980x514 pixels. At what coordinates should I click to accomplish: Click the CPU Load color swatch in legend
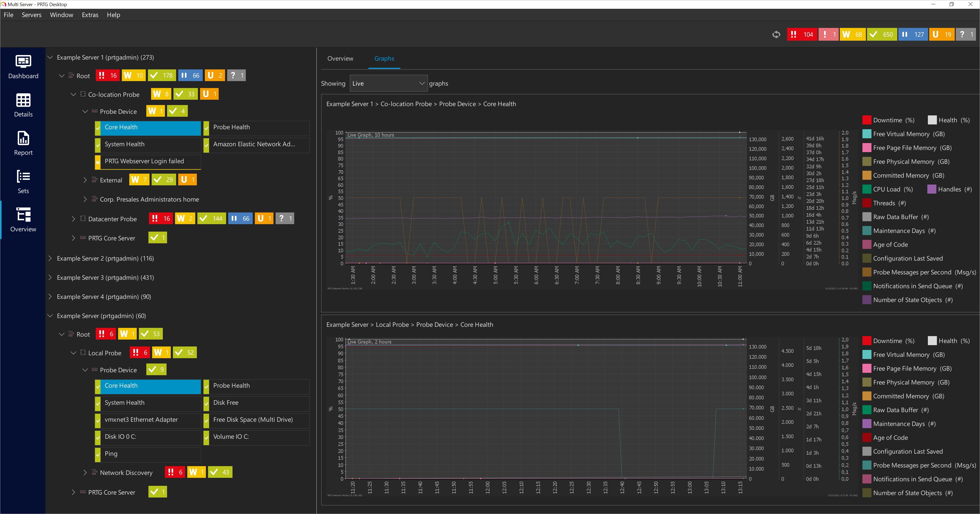click(x=867, y=189)
